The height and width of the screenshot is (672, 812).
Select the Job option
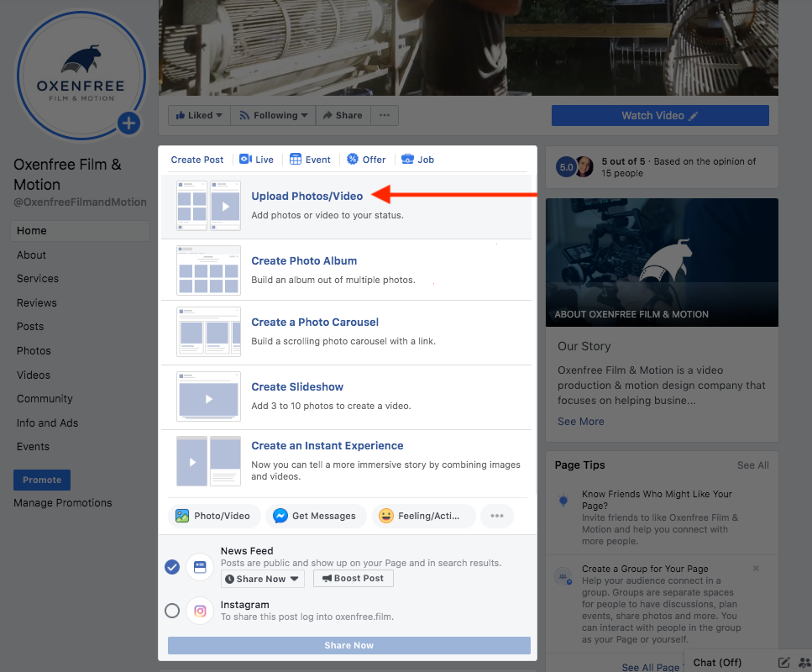[417, 160]
